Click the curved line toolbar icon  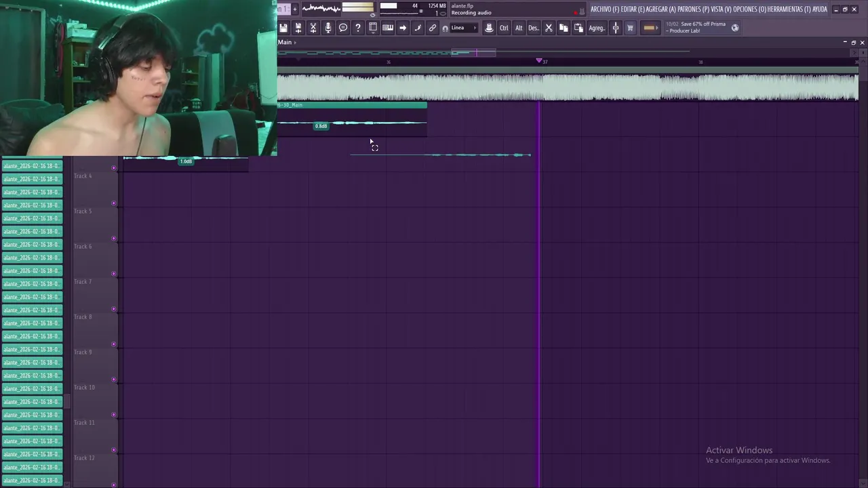(x=418, y=28)
